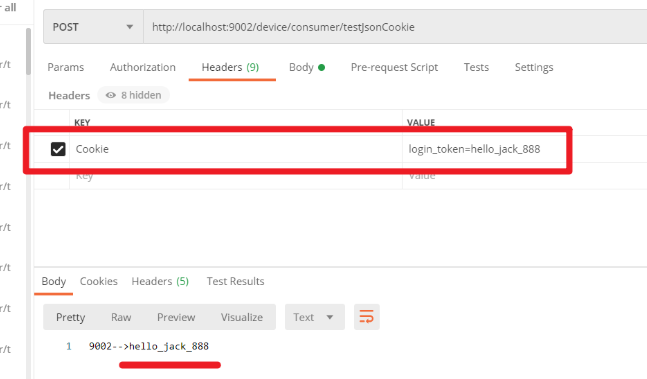Open the Settings tab

click(534, 67)
